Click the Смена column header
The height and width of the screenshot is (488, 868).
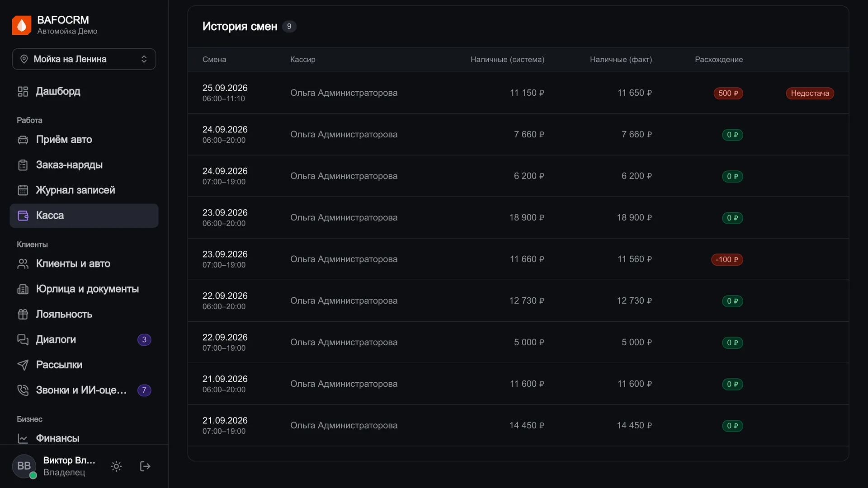214,60
